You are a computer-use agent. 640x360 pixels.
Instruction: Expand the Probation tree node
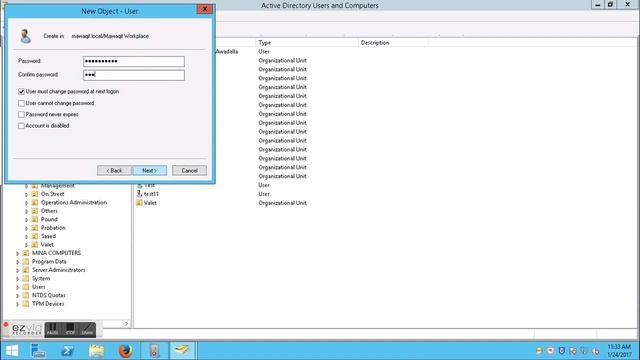(x=27, y=228)
